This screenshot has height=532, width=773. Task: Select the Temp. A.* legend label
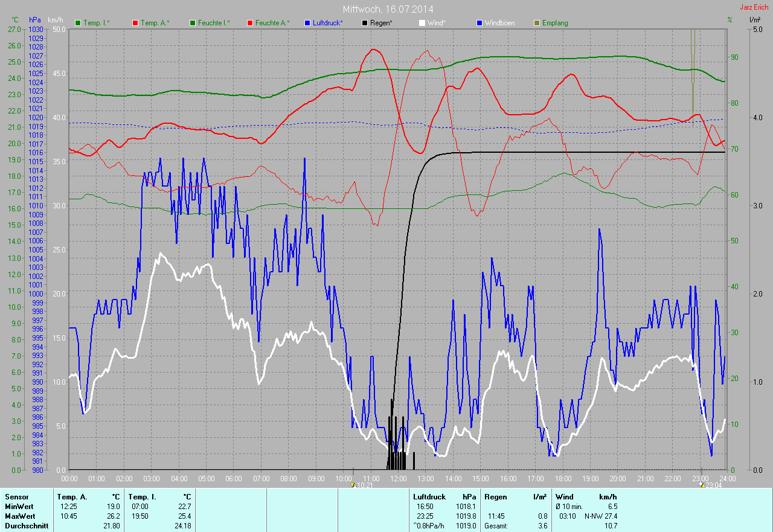coord(155,23)
